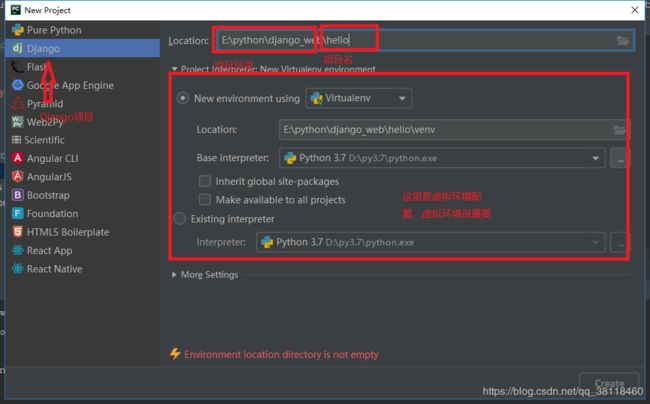
Task: Select Foundation project type label
Action: 52,214
